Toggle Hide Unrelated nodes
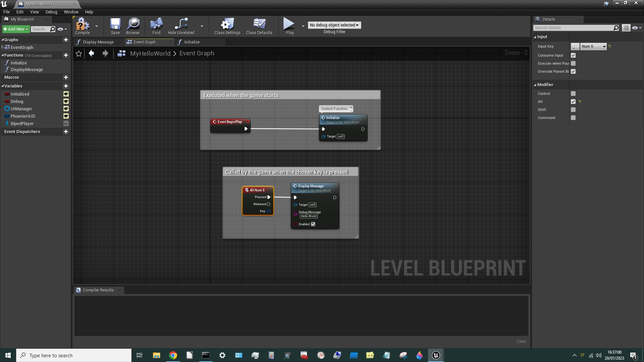 click(x=181, y=26)
